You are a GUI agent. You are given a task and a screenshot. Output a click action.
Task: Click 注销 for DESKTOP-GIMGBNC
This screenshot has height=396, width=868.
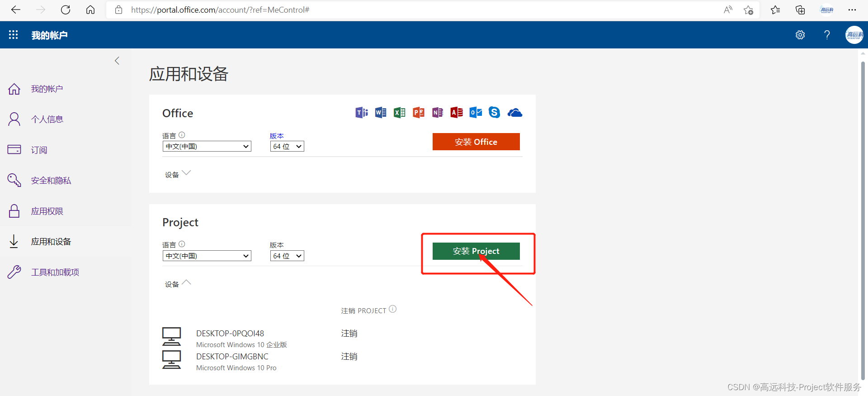pyautogui.click(x=349, y=357)
